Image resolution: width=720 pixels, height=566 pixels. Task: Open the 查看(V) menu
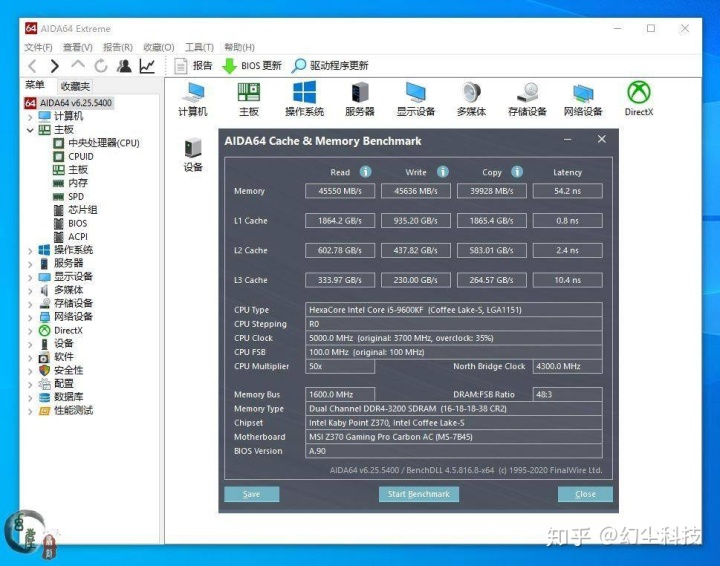point(78,47)
